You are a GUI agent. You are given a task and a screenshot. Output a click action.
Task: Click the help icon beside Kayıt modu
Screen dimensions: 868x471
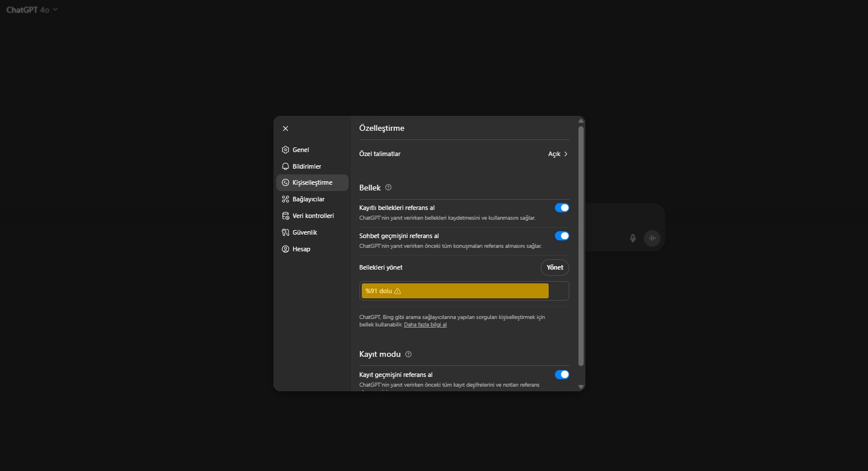(x=408, y=354)
